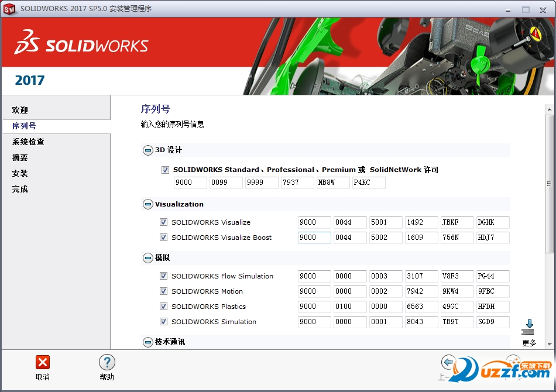Collapse the Visualization section
The image size is (556, 392).
tap(148, 204)
